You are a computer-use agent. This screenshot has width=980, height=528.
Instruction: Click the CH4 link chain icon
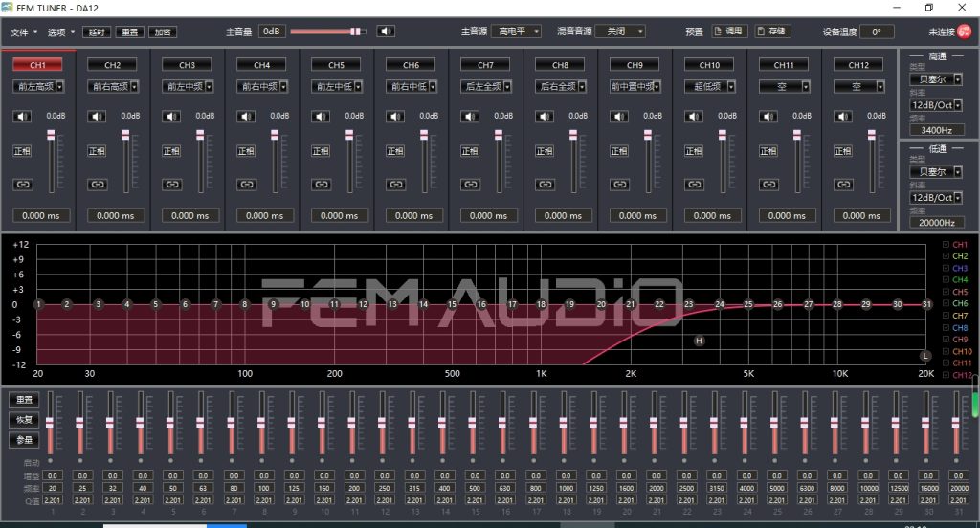[x=247, y=185]
